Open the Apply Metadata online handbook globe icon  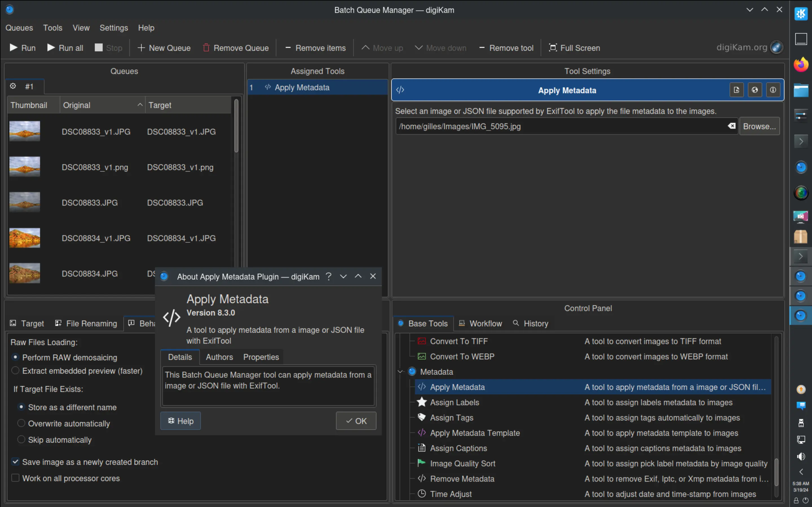tap(755, 90)
